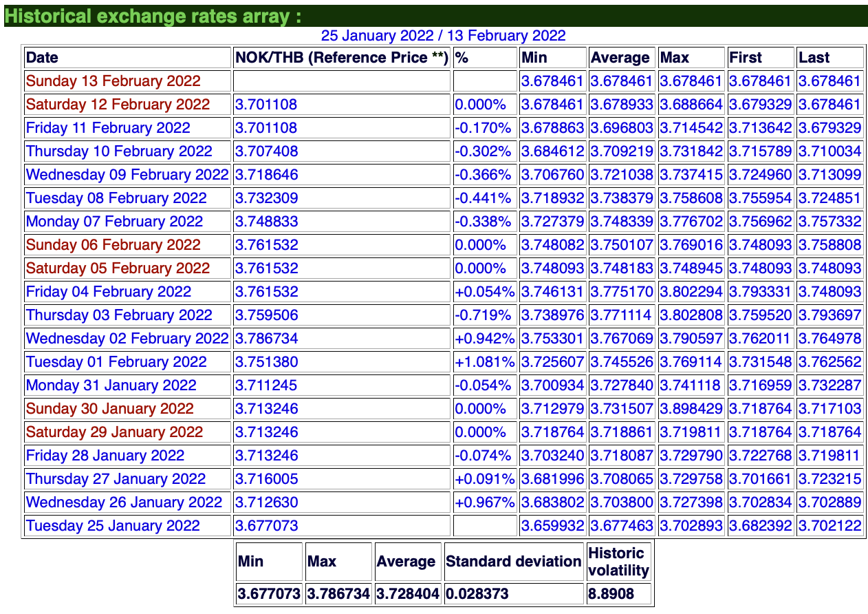Click the 25 January 2022 / 13 February 2022 range title
868x614 pixels.
[443, 36]
